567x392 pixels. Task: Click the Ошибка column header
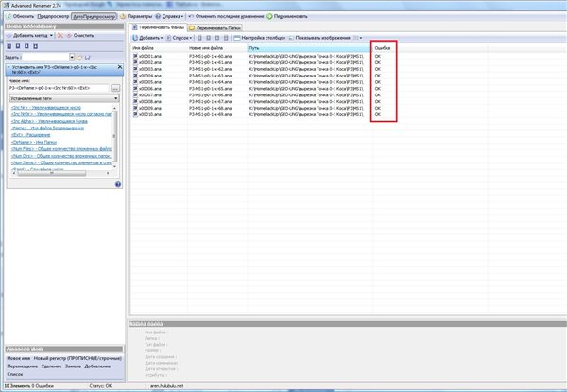point(382,47)
